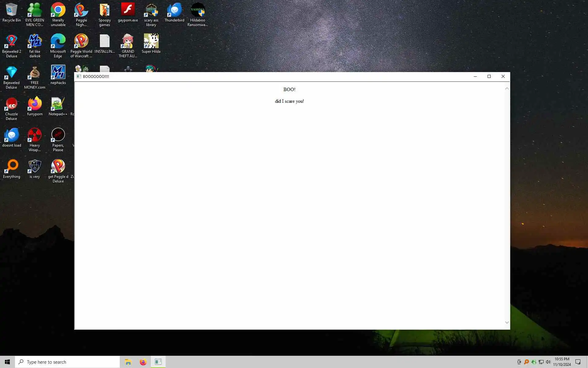Open the volume control in tray

(548, 362)
